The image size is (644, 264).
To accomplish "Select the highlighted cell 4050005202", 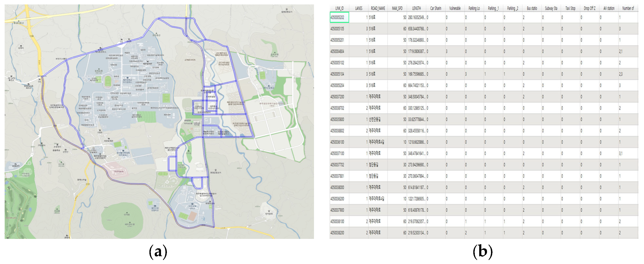I will tap(339, 18).
